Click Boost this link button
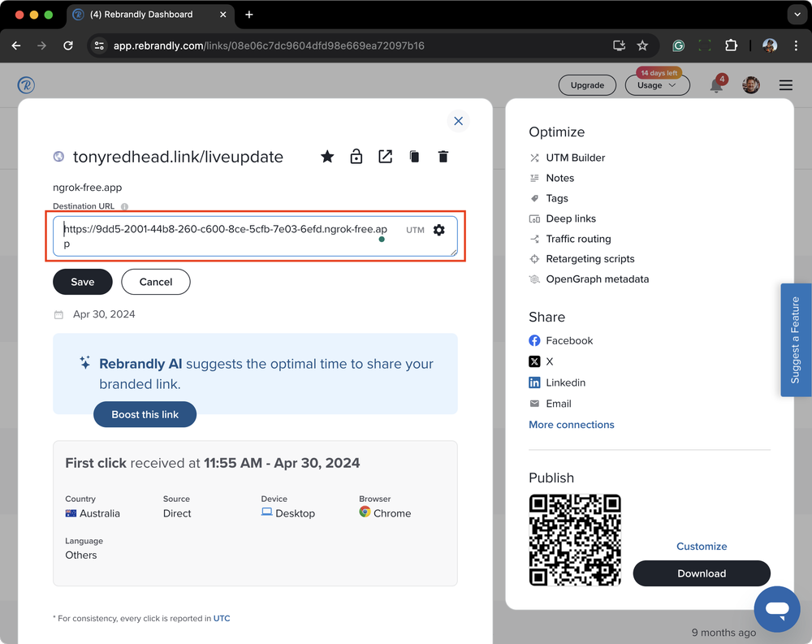Viewport: 812px width, 644px height. click(x=145, y=414)
